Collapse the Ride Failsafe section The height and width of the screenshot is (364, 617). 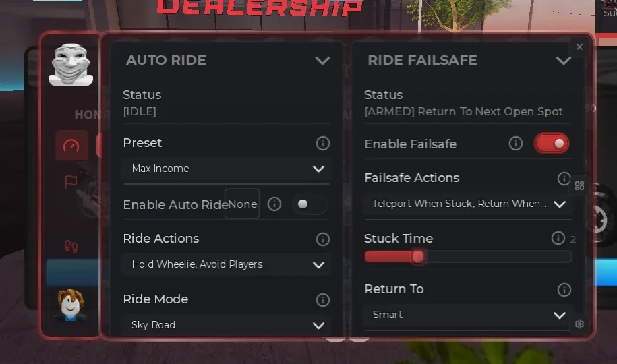pos(564,61)
